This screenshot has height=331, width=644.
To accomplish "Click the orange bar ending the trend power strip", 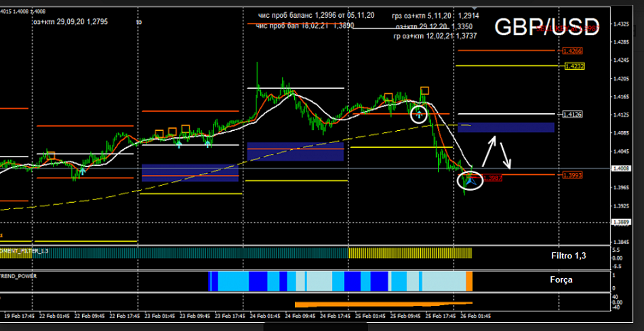I will point(469,280).
